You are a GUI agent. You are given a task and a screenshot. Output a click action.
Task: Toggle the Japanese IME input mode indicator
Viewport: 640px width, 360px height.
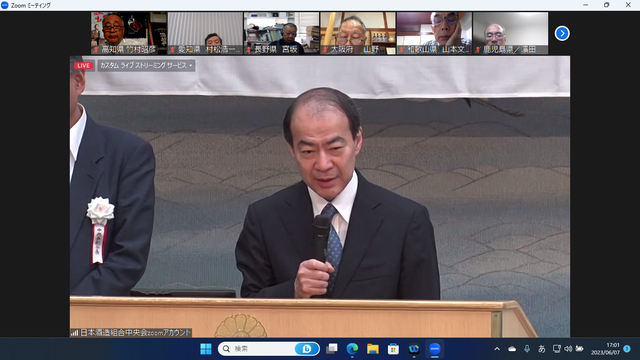pyautogui.click(x=542, y=349)
